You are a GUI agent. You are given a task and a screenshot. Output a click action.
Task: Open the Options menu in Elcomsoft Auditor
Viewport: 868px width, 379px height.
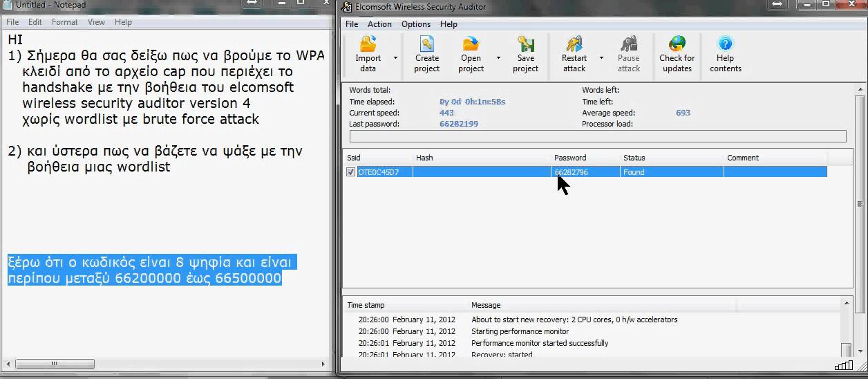click(x=416, y=24)
